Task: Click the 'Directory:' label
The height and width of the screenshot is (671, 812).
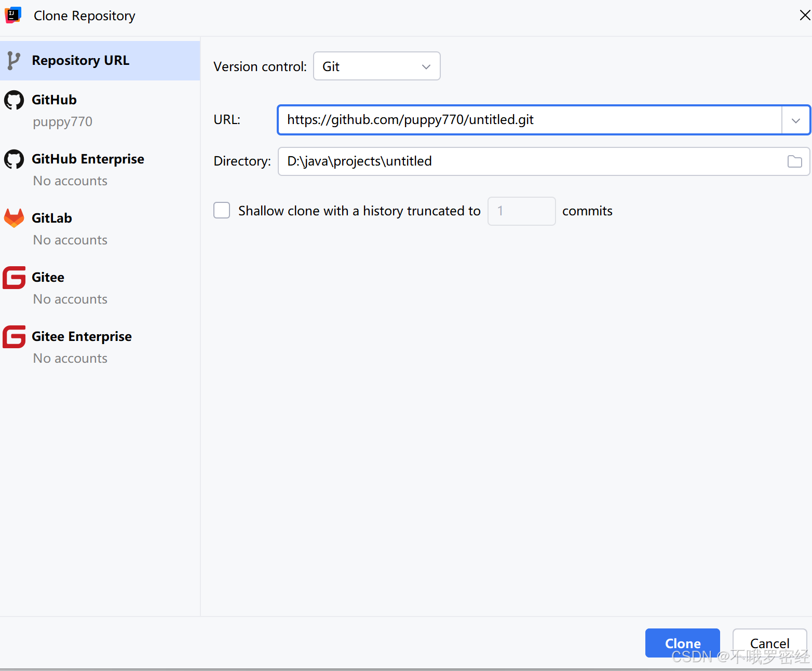Action: pyautogui.click(x=242, y=161)
